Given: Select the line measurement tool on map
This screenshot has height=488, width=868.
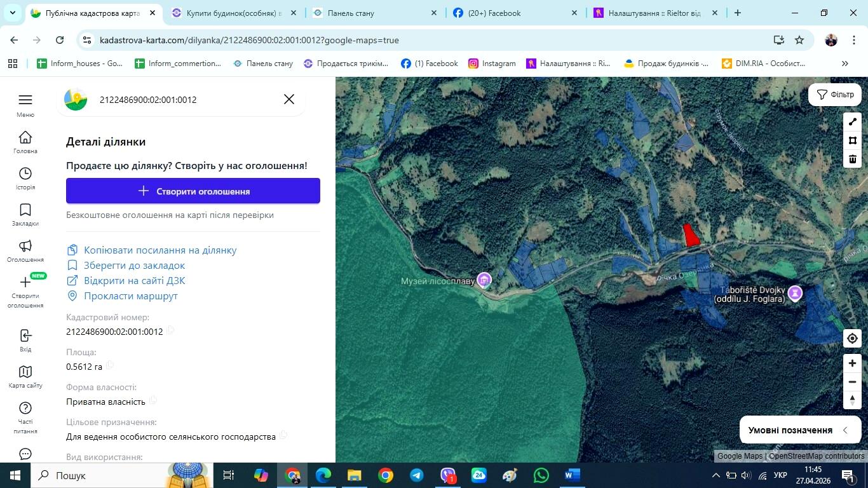Looking at the screenshot, I should coord(853,122).
